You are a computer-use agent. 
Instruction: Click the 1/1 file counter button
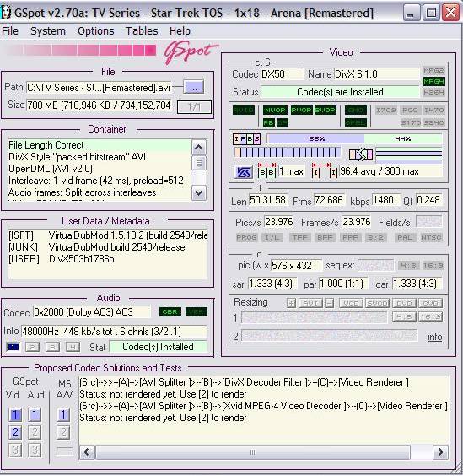point(194,107)
